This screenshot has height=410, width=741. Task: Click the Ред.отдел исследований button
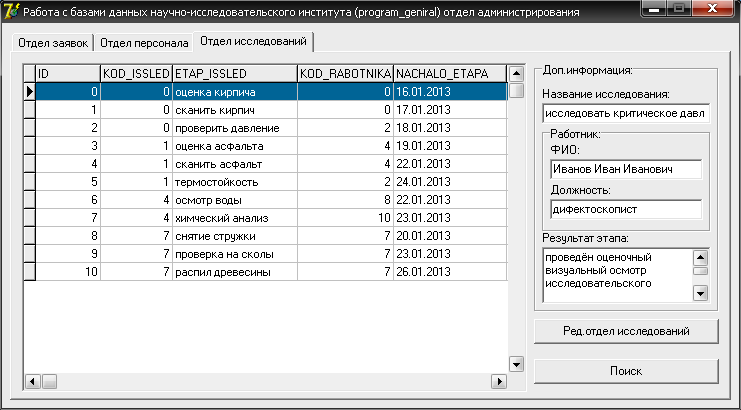tap(626, 331)
